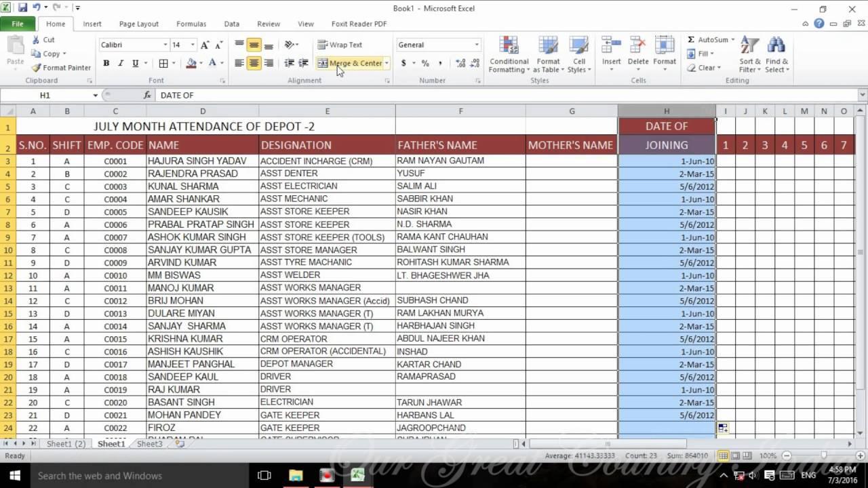Screen dimensions: 868x488
Task: Switch to the Formulas ribbon tab
Action: (x=191, y=23)
